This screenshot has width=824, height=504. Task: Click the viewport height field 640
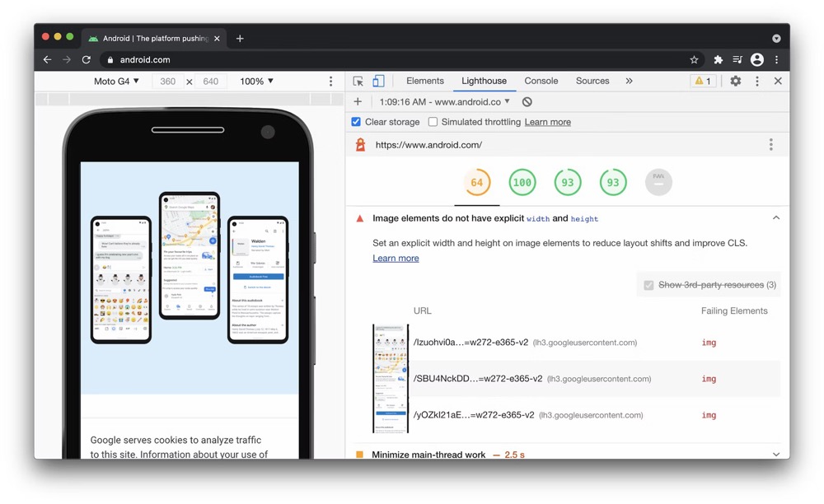(x=211, y=81)
